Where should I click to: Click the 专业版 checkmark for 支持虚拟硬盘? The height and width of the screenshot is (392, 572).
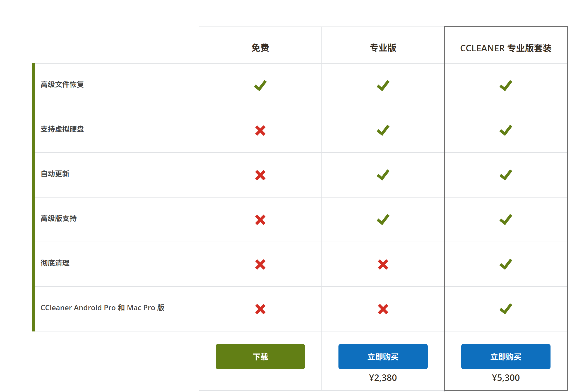coord(383,130)
